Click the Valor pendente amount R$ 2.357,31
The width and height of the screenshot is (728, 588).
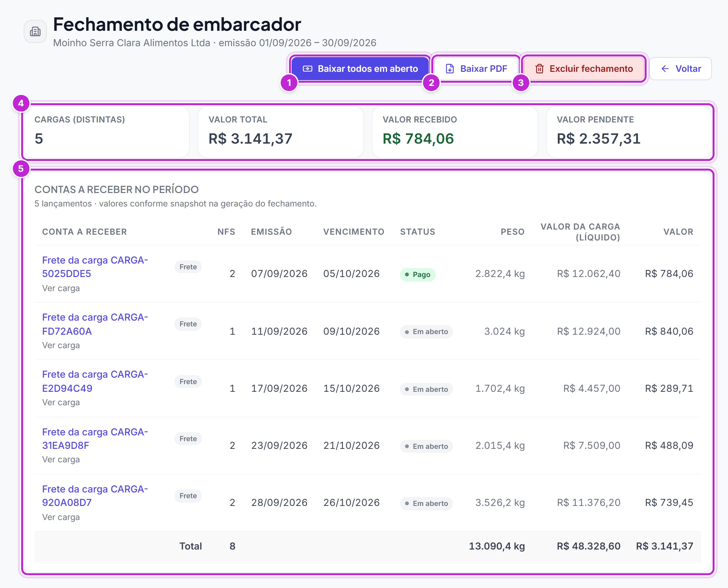(x=598, y=139)
